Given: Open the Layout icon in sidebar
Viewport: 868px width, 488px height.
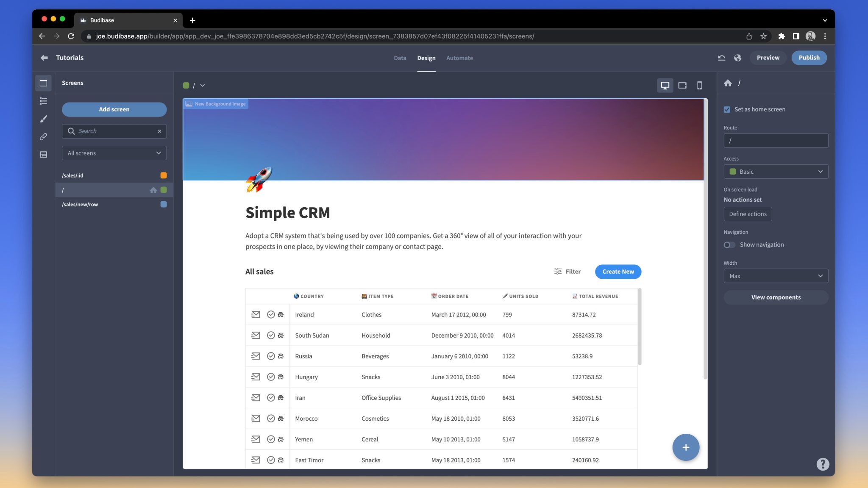Looking at the screenshot, I should 43,155.
